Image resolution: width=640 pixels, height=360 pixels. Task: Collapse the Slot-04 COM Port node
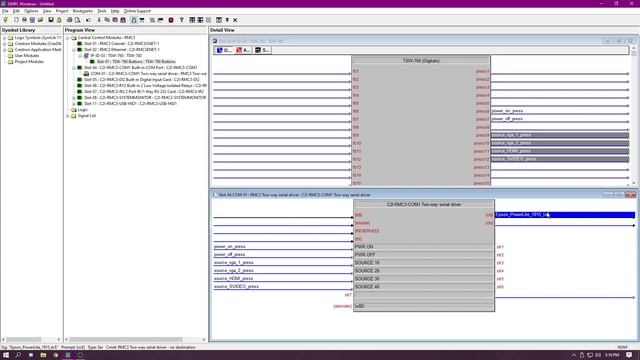74,68
